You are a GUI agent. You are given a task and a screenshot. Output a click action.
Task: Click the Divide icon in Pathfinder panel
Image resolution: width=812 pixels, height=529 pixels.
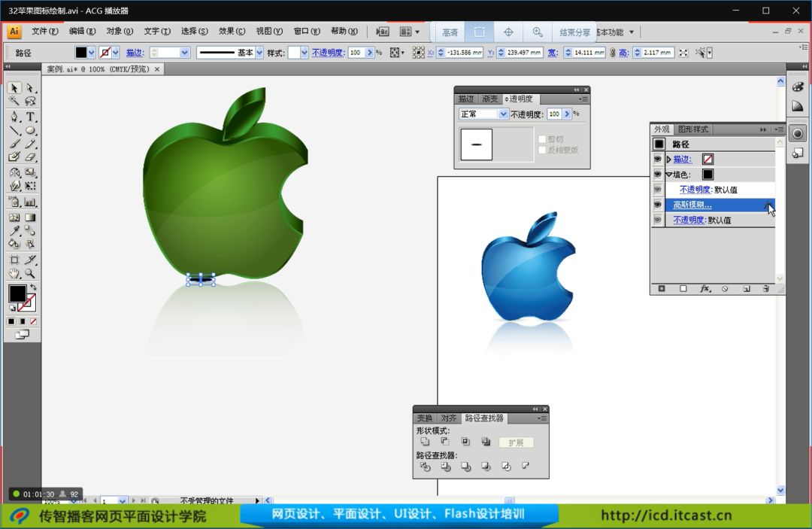426,467
